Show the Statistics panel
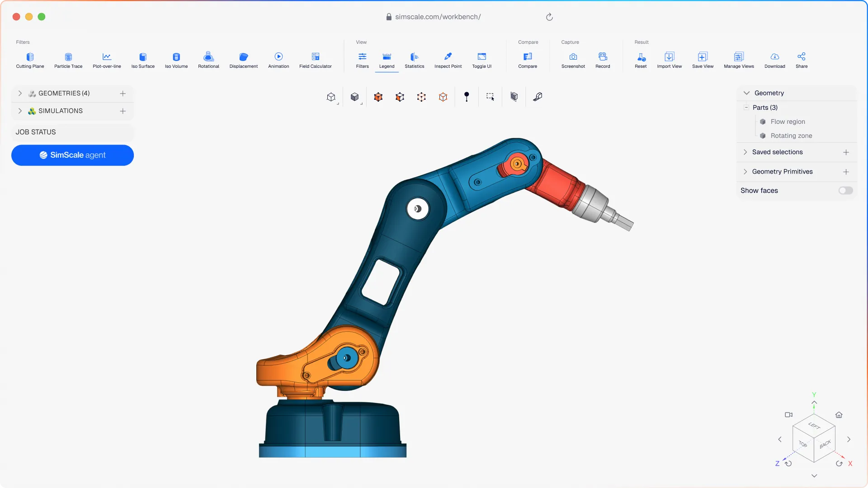The height and width of the screenshot is (488, 868). coord(414,60)
